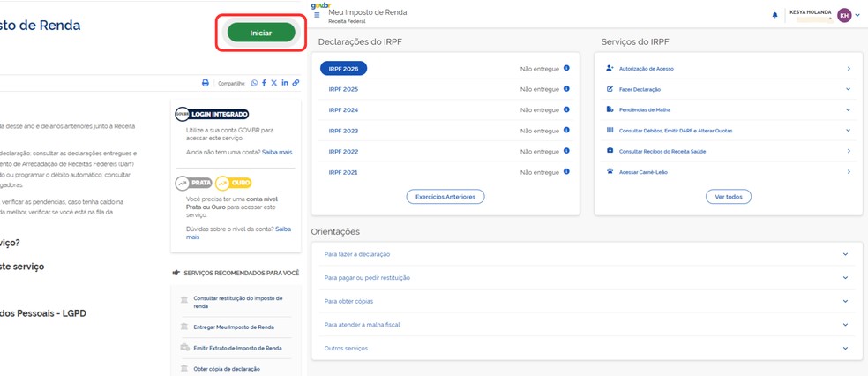Open the notifications bell icon
Image resolution: width=868 pixels, height=376 pixels.
click(x=774, y=16)
